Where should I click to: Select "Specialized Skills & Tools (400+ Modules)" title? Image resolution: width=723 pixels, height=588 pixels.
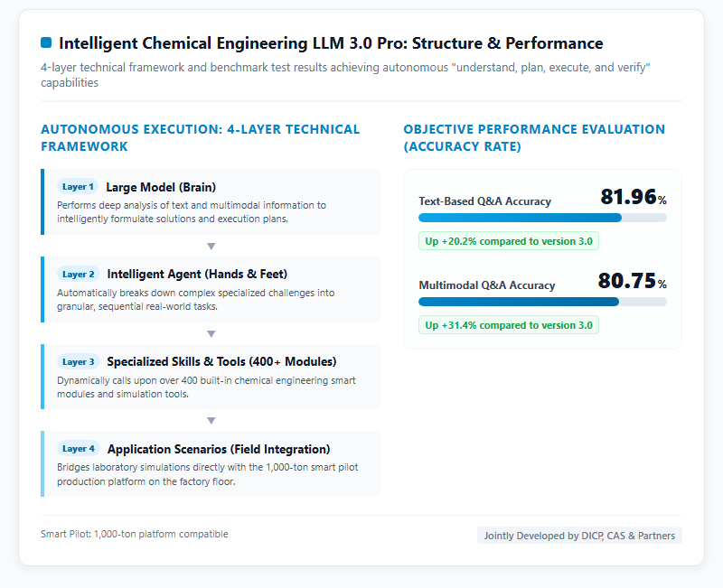point(221,361)
